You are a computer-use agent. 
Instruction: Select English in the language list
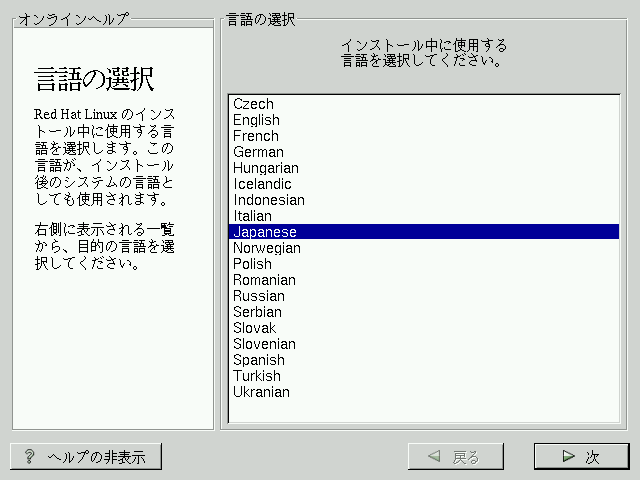point(256,120)
